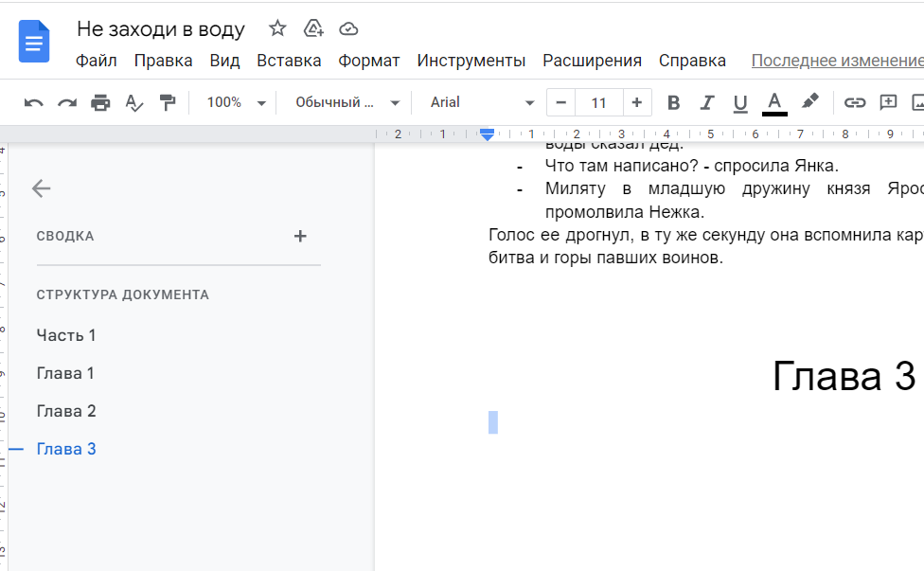924x571 pixels.
Task: Toggle italic text formatting
Action: pos(706,102)
